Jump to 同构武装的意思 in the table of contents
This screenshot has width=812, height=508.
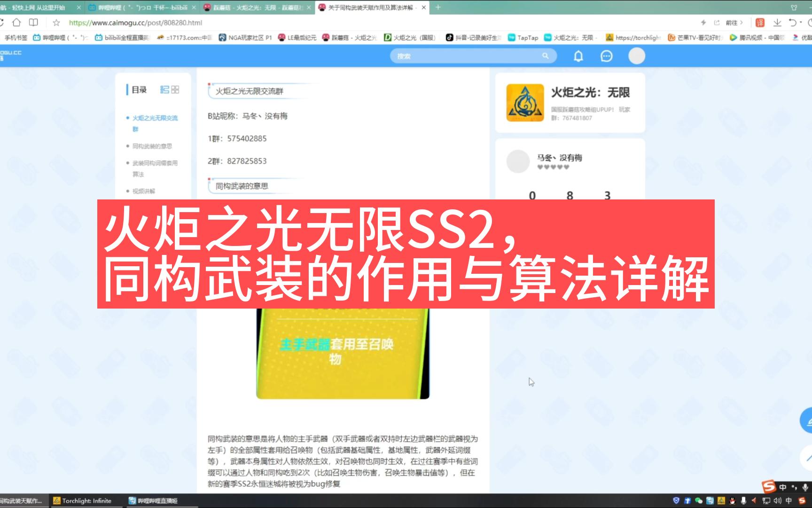click(152, 146)
